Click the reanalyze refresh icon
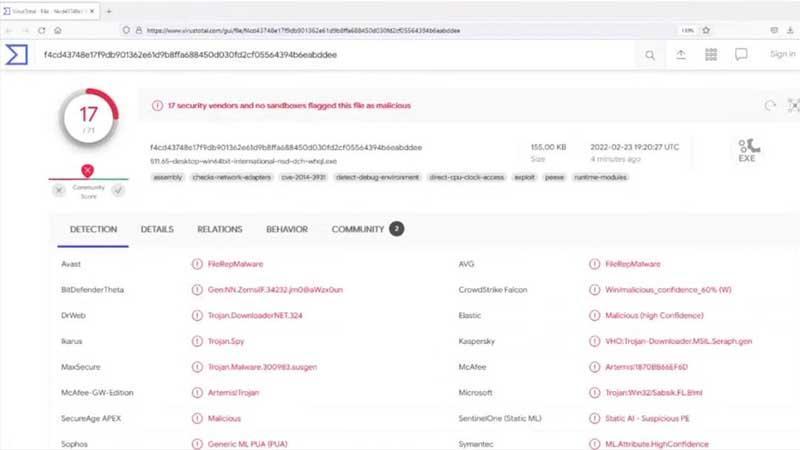800x450 pixels. tap(770, 106)
